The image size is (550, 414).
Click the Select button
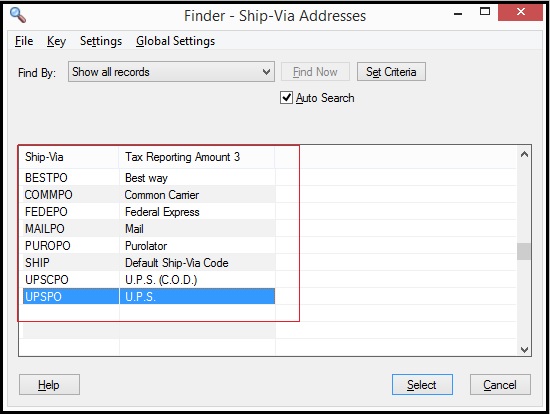tap(422, 385)
